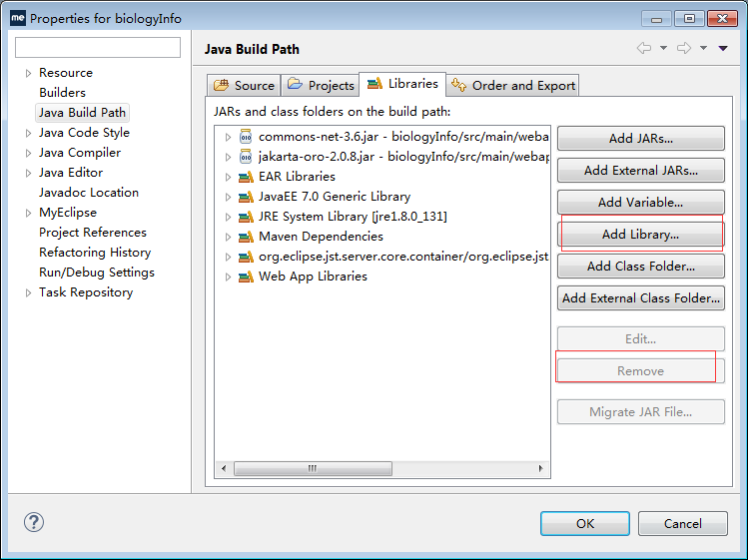
Task: Click the JavaEE 7.0 Generic Library icon
Action: (246, 197)
